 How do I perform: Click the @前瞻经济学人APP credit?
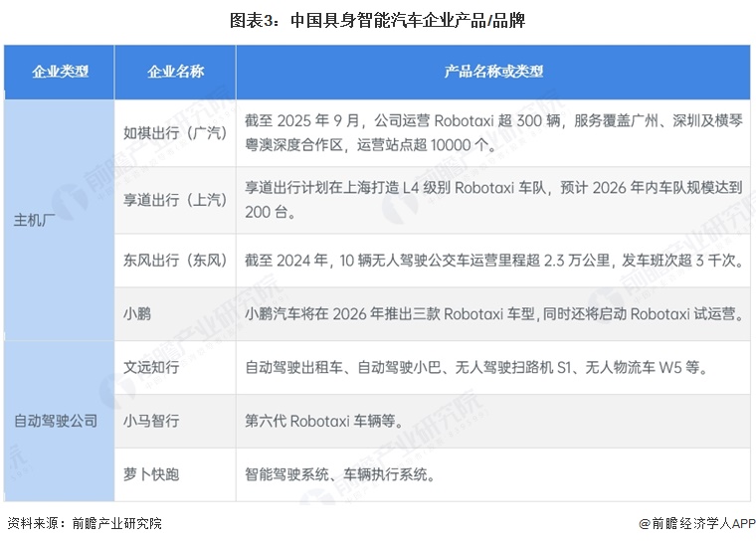697,523
